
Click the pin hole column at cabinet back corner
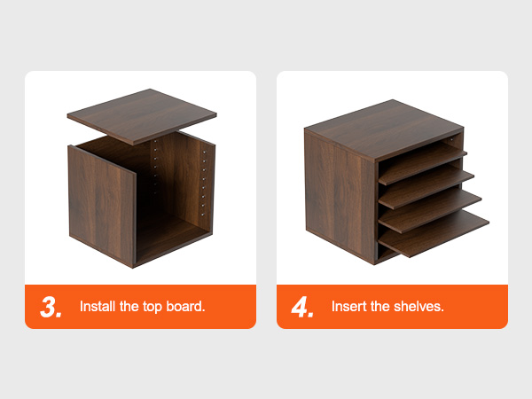(x=155, y=167)
